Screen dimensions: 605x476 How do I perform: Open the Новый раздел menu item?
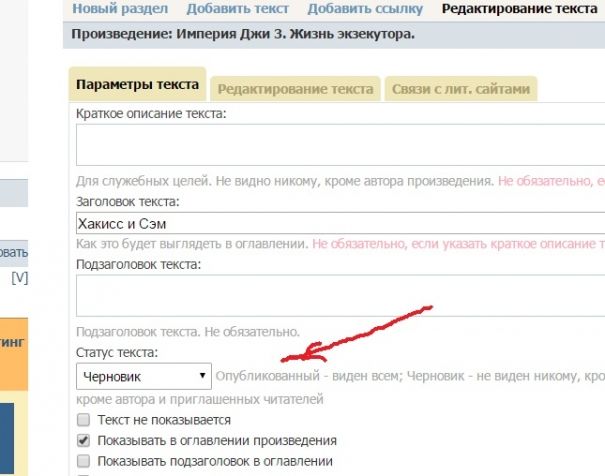point(114,9)
